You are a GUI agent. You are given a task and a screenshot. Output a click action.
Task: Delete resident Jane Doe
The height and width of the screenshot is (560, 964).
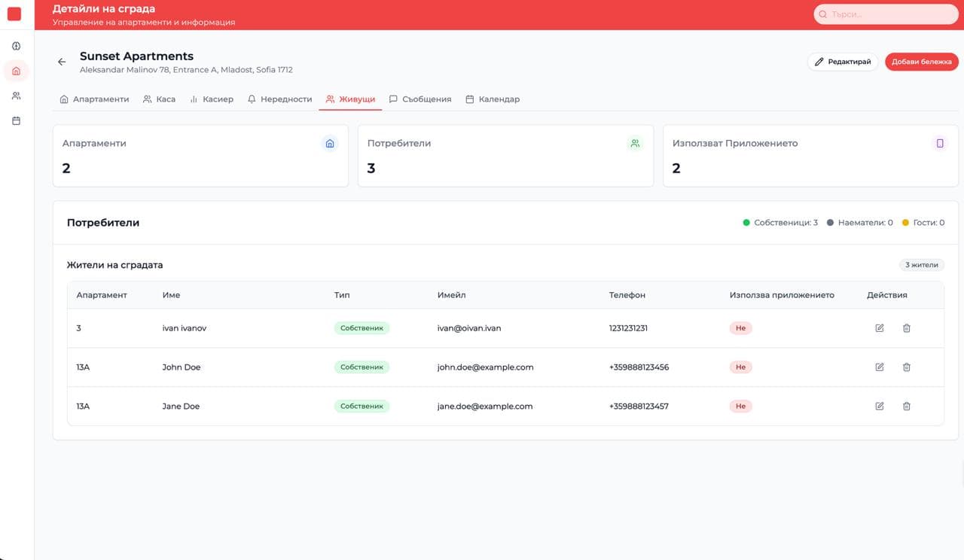click(x=907, y=406)
